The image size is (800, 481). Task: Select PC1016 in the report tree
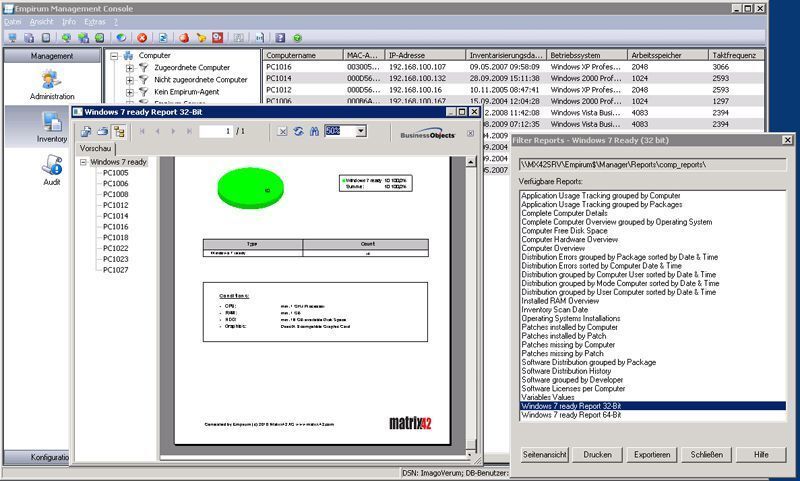coord(116,226)
